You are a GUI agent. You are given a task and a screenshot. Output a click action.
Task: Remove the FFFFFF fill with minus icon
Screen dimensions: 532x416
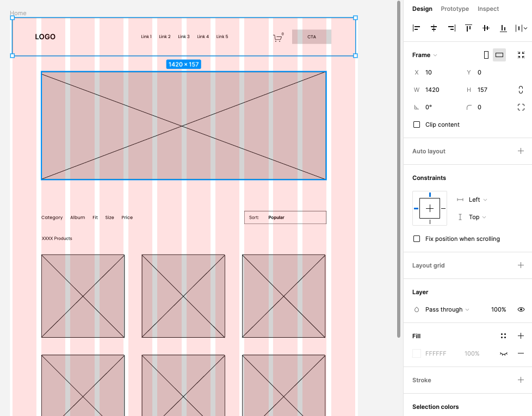coord(520,353)
